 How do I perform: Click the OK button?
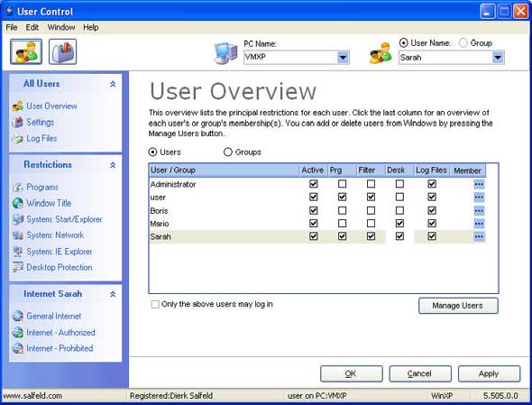click(351, 373)
